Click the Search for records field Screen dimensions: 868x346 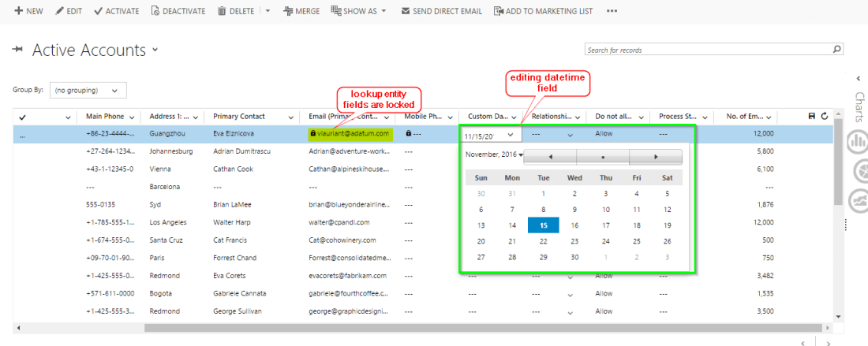coord(708,50)
